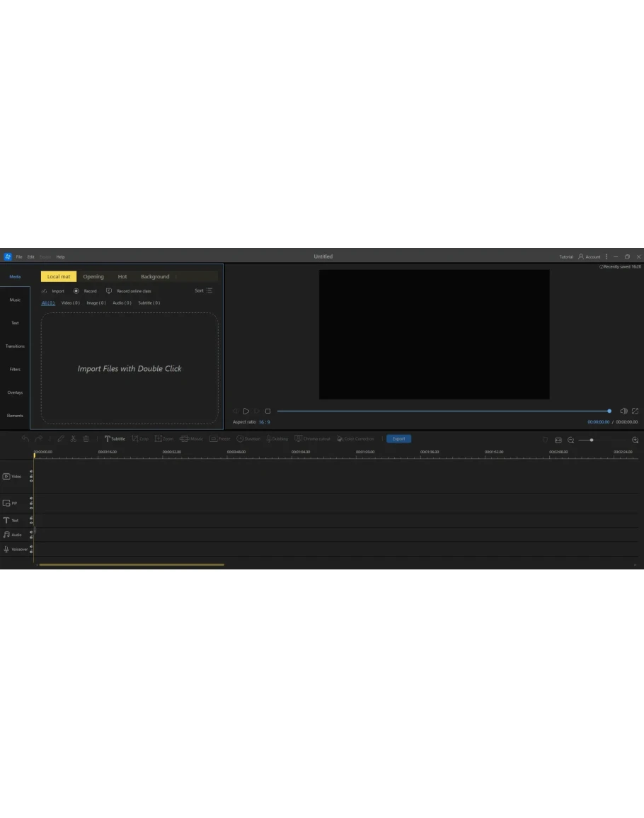The width and height of the screenshot is (644, 818).
Task: Click the timeline zoom slider handle
Action: tap(592, 440)
